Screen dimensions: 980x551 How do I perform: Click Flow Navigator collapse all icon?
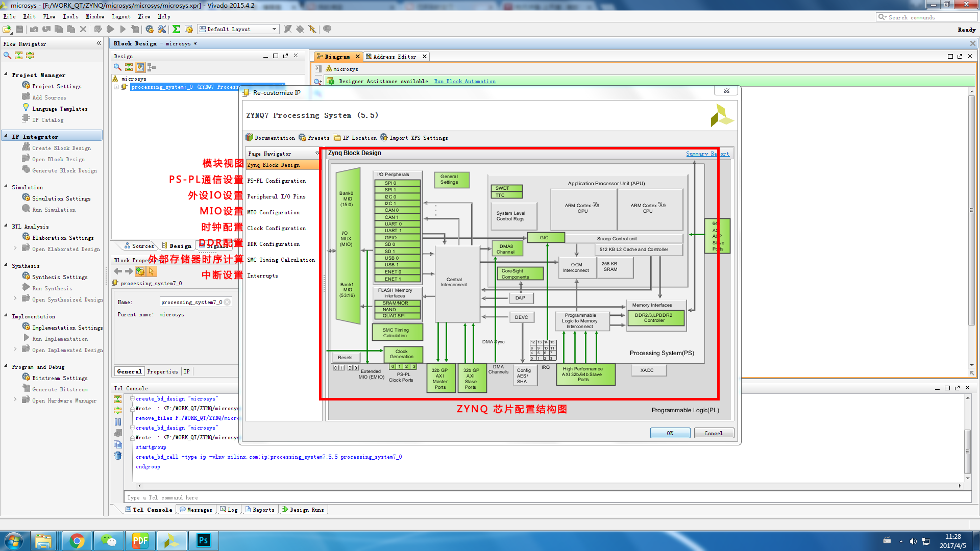(18, 55)
